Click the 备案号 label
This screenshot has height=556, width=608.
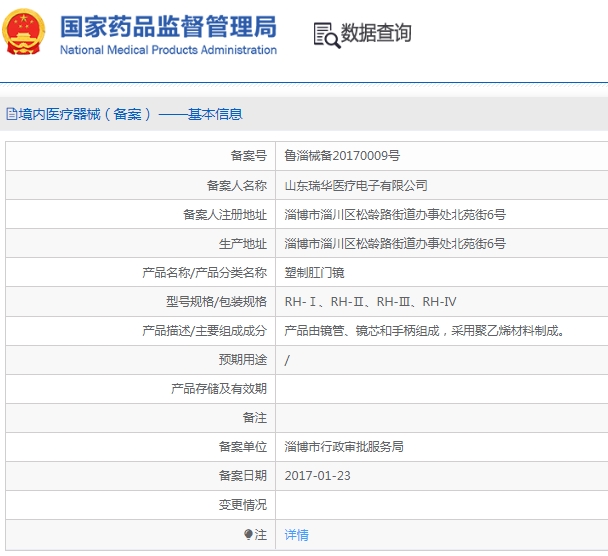point(249,156)
